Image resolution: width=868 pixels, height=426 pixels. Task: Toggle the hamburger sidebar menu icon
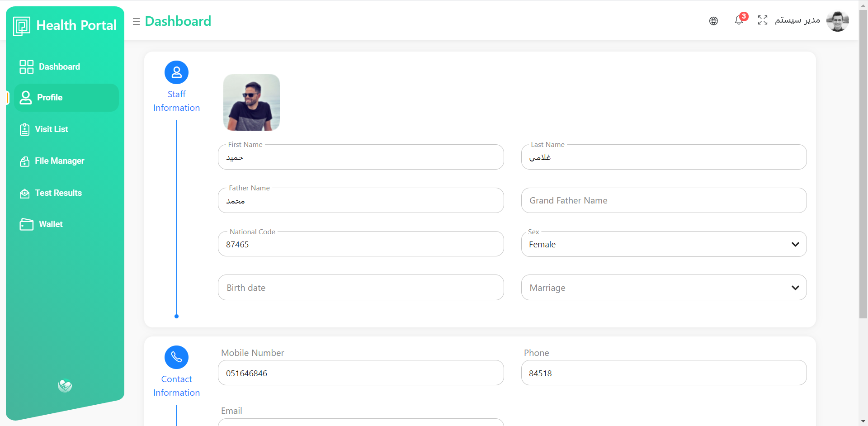click(x=136, y=21)
